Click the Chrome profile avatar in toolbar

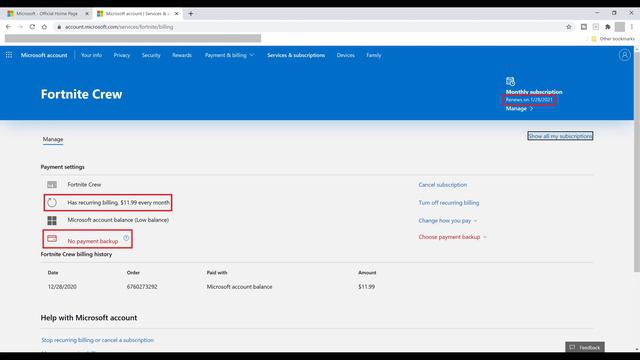[620, 27]
